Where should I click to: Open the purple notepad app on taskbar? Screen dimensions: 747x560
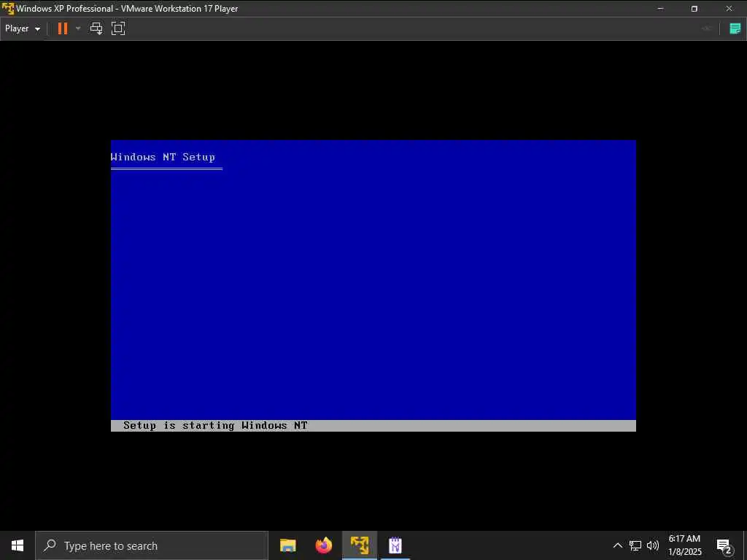[395, 545]
